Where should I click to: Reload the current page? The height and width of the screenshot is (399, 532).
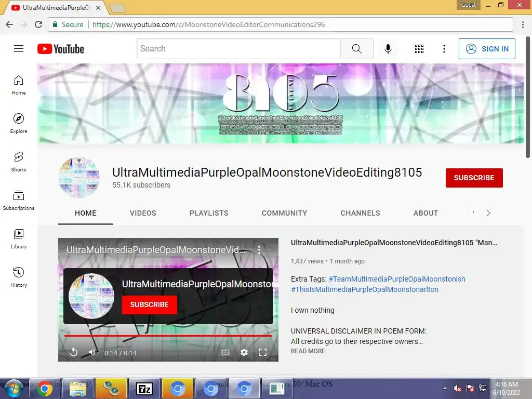(38, 24)
